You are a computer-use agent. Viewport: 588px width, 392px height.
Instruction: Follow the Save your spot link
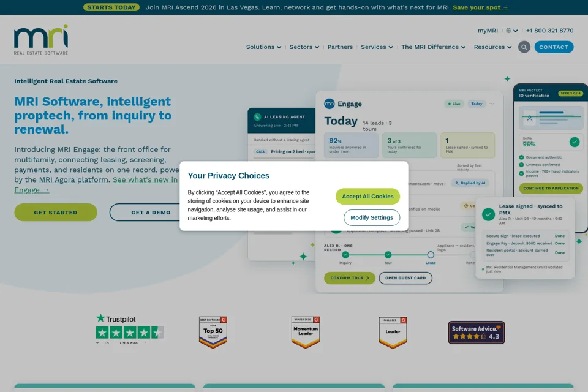480,7
